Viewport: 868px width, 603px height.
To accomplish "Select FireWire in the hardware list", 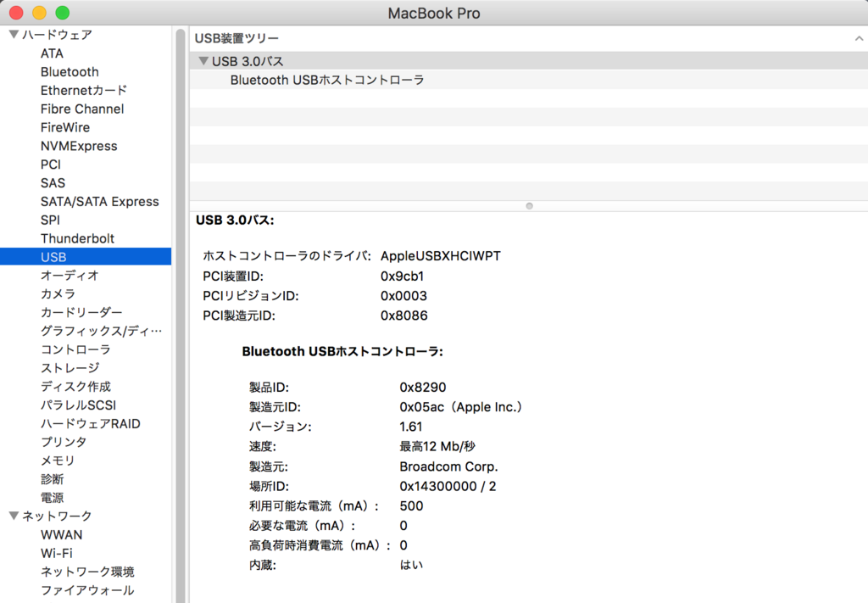I will pos(64,127).
